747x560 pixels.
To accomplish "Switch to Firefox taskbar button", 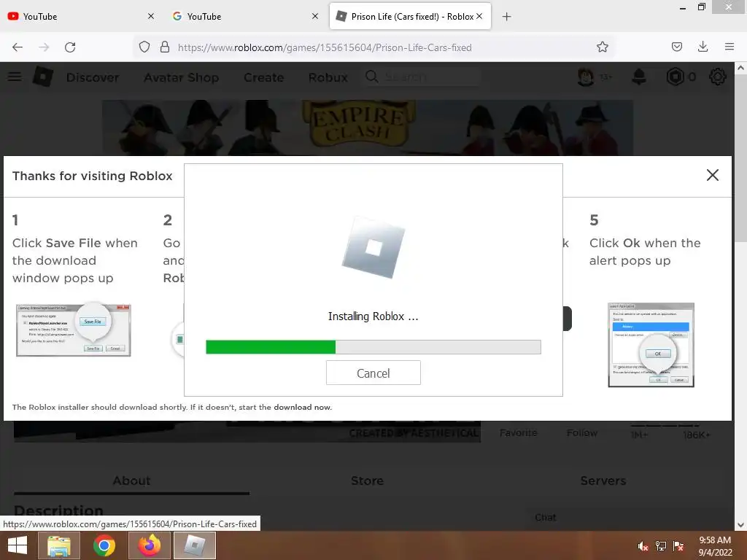I will 150,545.
